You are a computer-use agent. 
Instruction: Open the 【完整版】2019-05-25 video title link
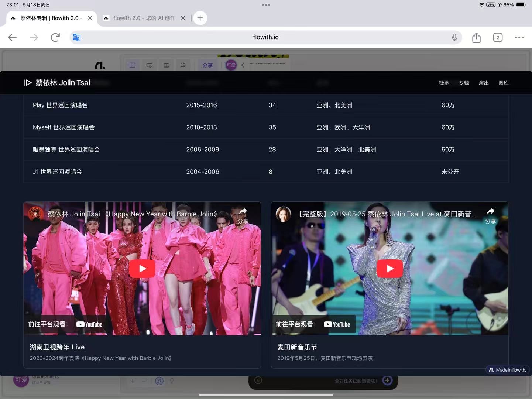[386, 214]
